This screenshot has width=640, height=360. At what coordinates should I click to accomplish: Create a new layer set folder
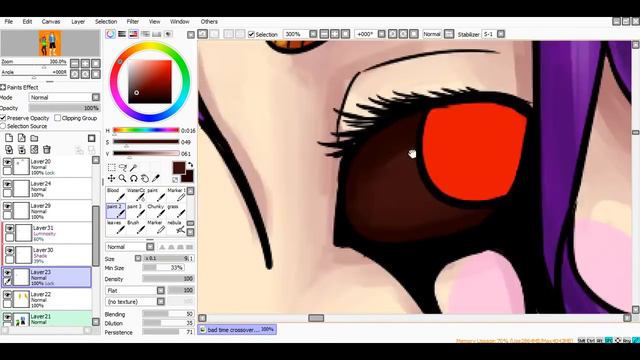34,138
